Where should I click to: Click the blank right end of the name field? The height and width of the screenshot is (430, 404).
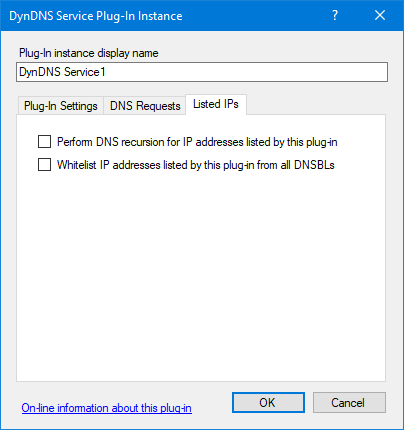(300, 72)
